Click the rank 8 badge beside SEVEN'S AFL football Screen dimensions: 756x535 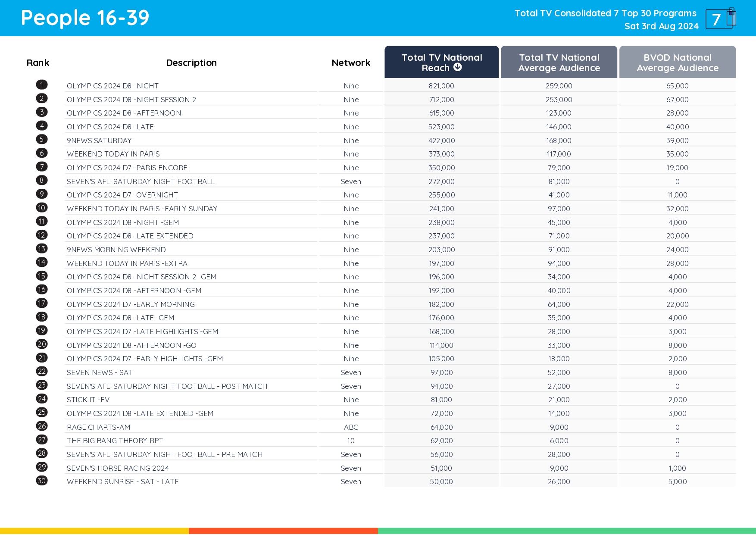[x=41, y=181]
